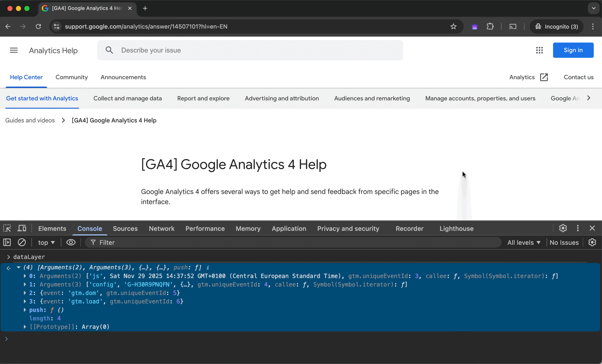Image resolution: width=602 pixels, height=364 pixels.
Task: Click the inspect element picker icon
Action: click(7, 228)
